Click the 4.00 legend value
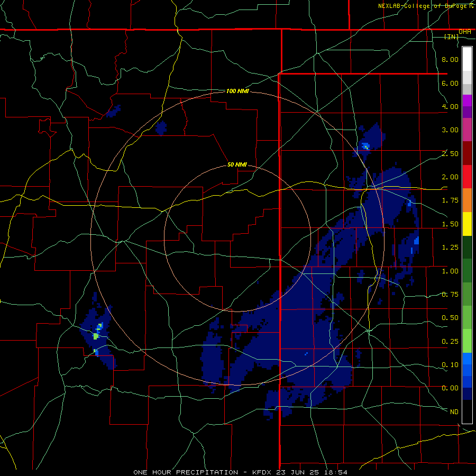Viewport: 476px width, 476px height. pos(450,106)
